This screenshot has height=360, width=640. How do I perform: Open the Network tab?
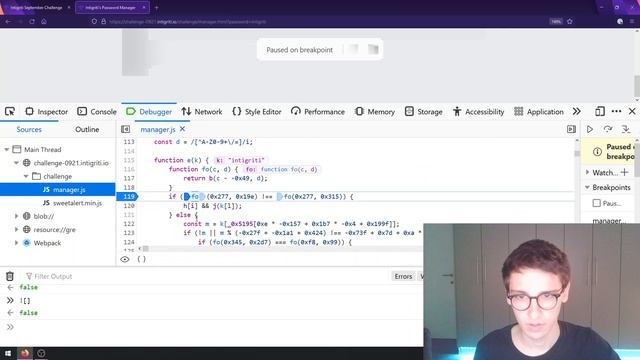tap(202, 111)
